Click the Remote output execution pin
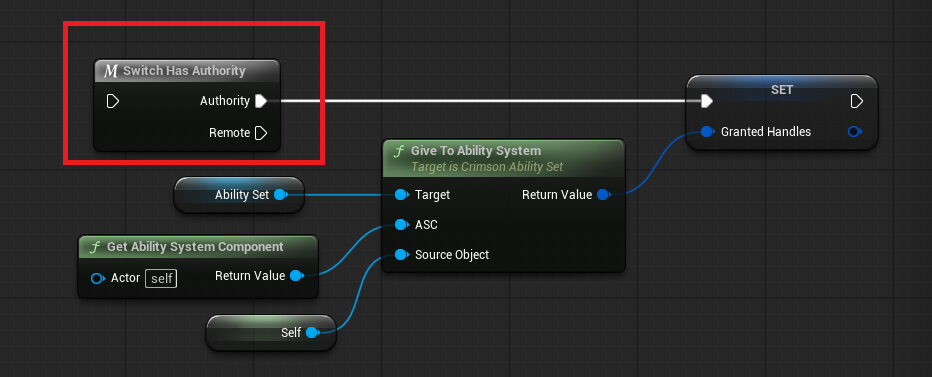Screen dimensions: 932x377 pos(261,133)
